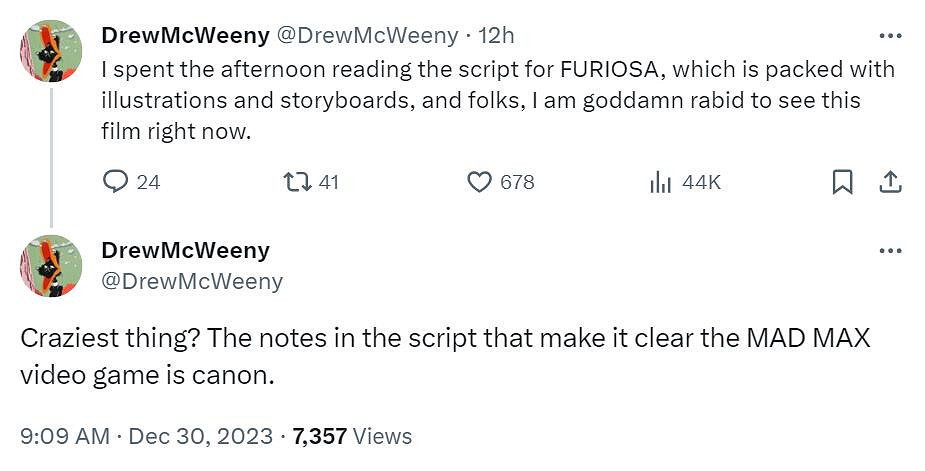The image size is (925, 471).
Task: Click the 678 likes count number
Action: click(517, 182)
